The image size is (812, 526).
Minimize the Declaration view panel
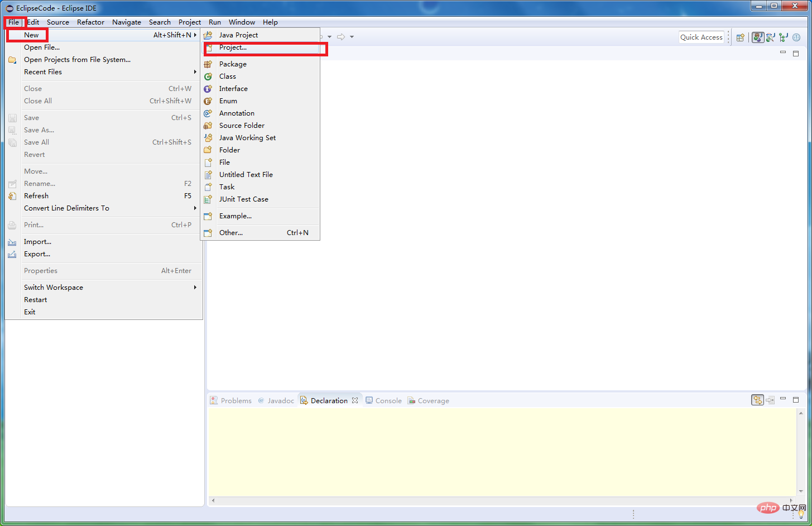(x=783, y=399)
